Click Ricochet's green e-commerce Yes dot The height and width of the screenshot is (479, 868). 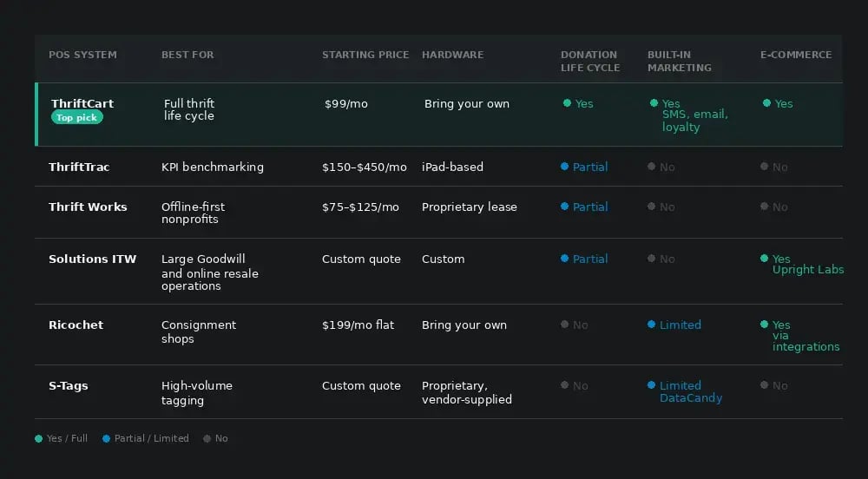[x=765, y=325]
